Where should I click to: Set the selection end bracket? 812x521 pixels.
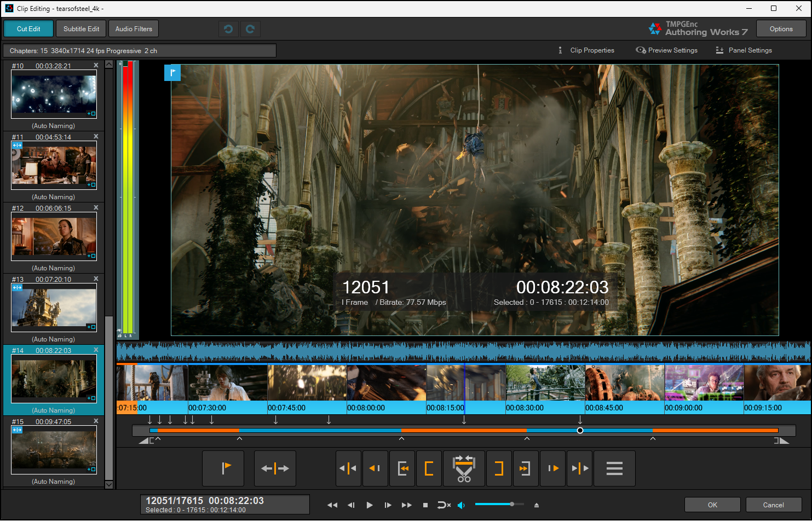pyautogui.click(x=499, y=468)
